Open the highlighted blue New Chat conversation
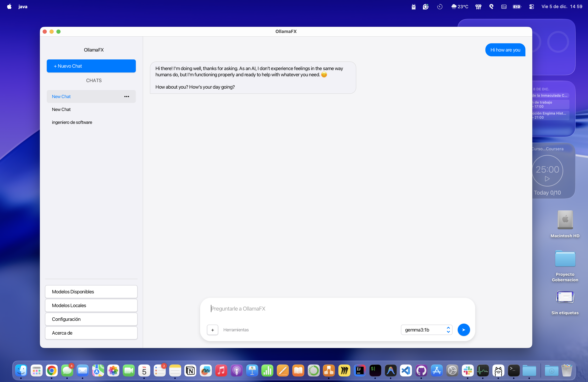Screen dimensions: 588x382 click(91, 97)
